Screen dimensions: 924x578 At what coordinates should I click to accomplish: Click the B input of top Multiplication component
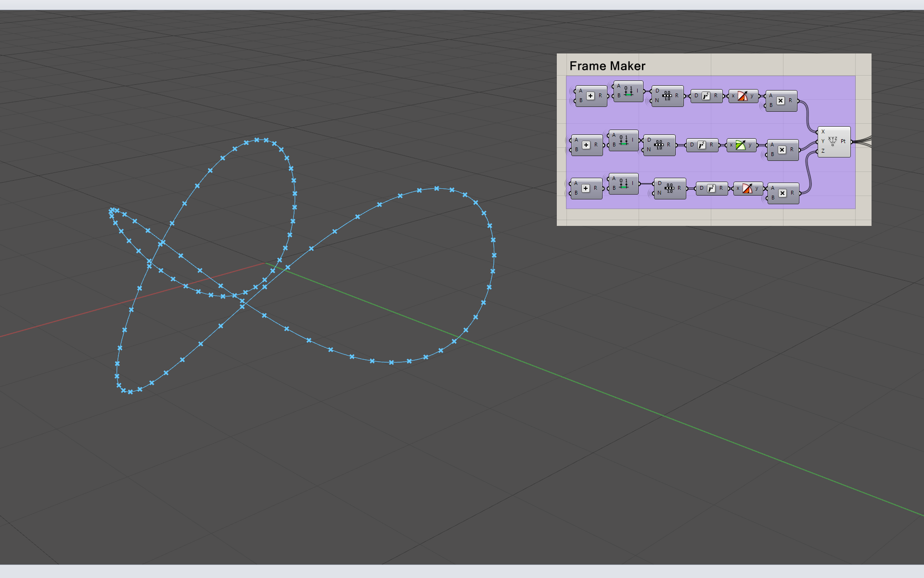(x=771, y=105)
